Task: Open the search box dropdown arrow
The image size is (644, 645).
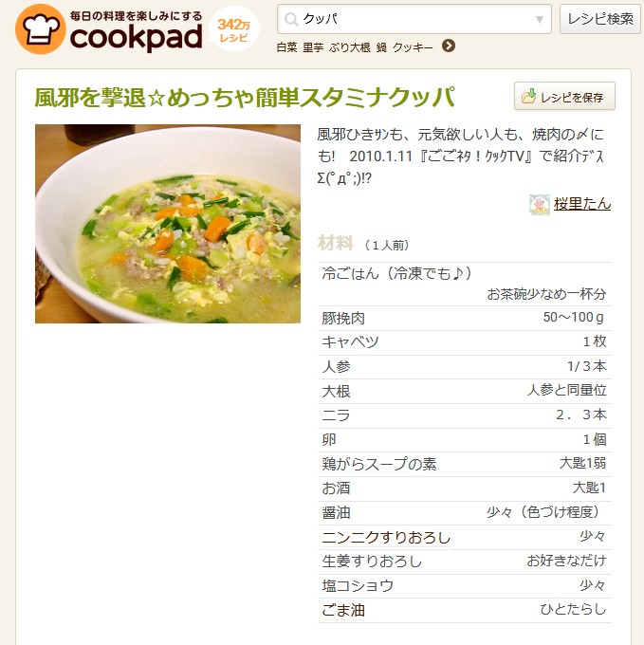Action: 540,19
